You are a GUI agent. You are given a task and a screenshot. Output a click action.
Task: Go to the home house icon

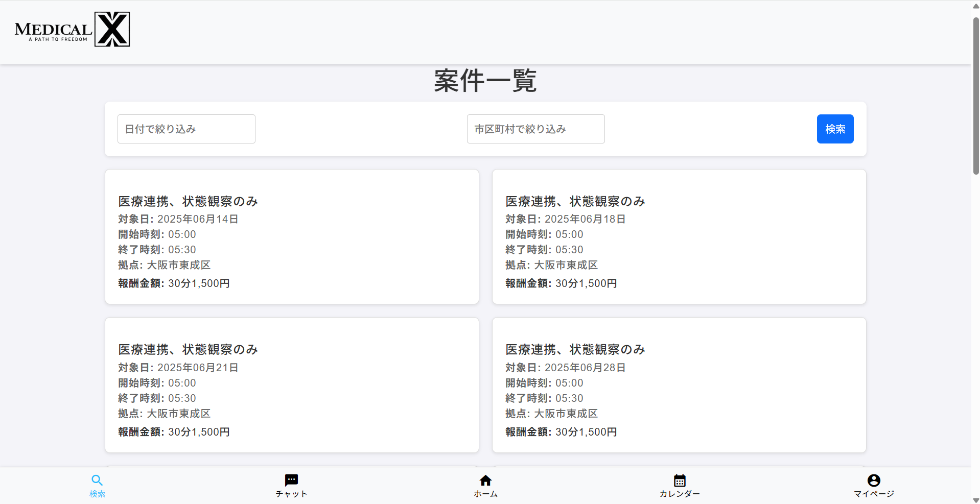tap(485, 480)
